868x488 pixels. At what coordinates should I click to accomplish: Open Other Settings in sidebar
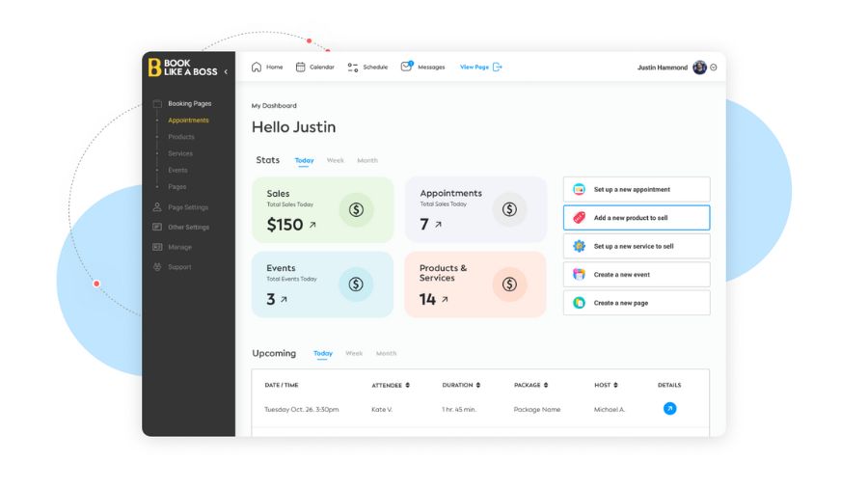click(x=189, y=228)
